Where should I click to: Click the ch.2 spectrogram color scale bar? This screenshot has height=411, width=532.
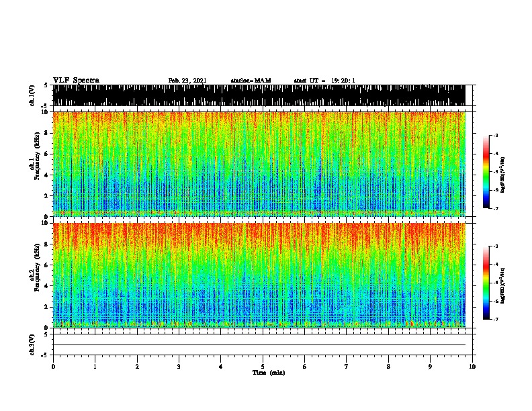click(486, 283)
